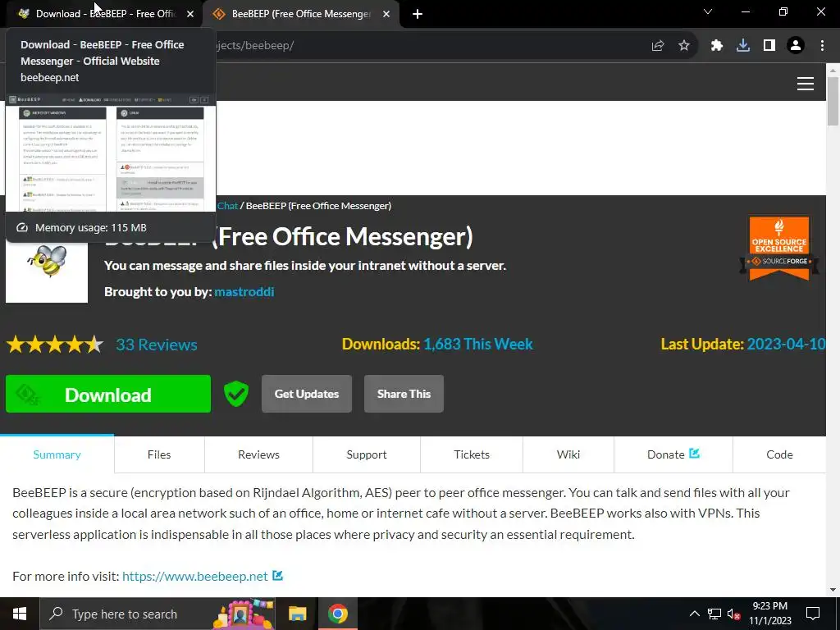Open the notification center icon
Viewport: 840px width, 630px height.
pyautogui.click(x=813, y=614)
